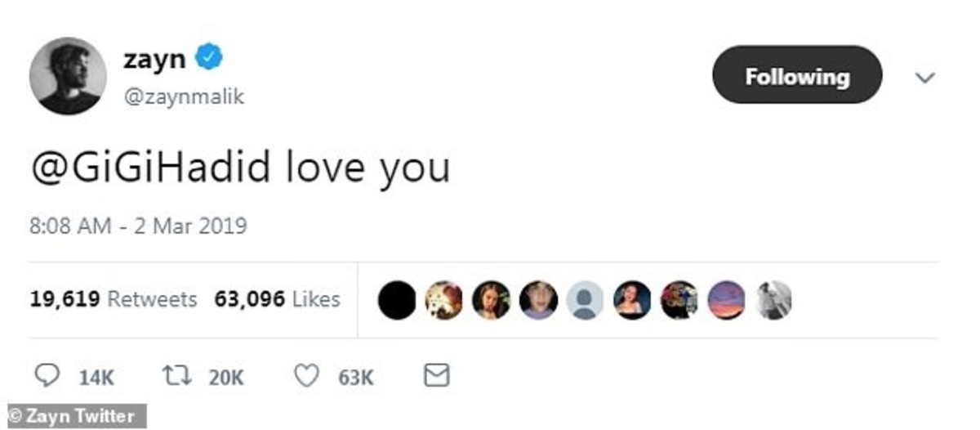This screenshot has height=430, width=980.
Task: Toggle the Following button
Action: click(x=797, y=75)
